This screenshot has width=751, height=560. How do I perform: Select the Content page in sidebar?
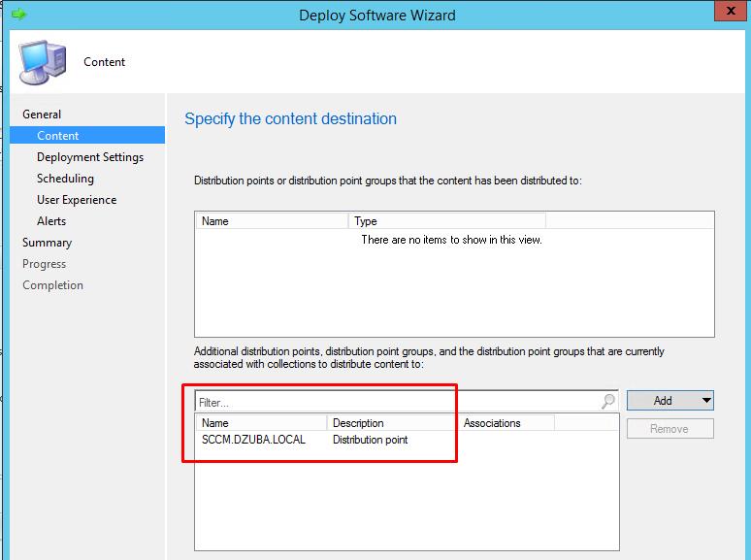[58, 136]
